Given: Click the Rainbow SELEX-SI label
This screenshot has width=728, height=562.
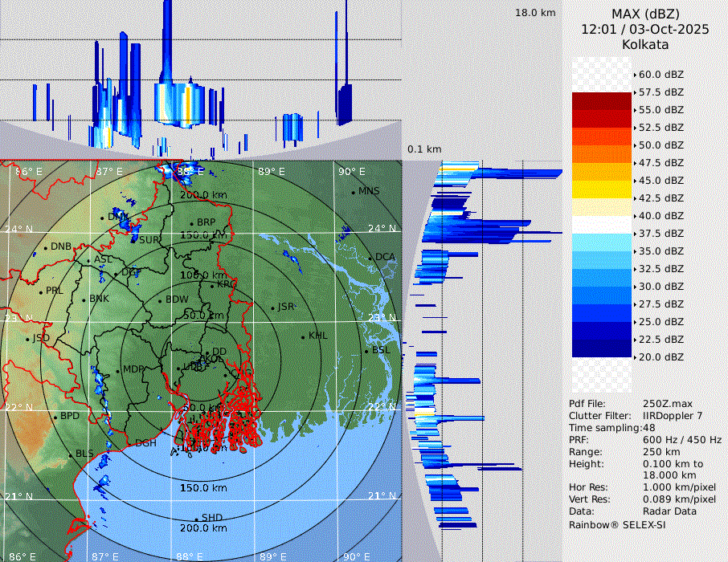Looking at the screenshot, I should pos(617,524).
